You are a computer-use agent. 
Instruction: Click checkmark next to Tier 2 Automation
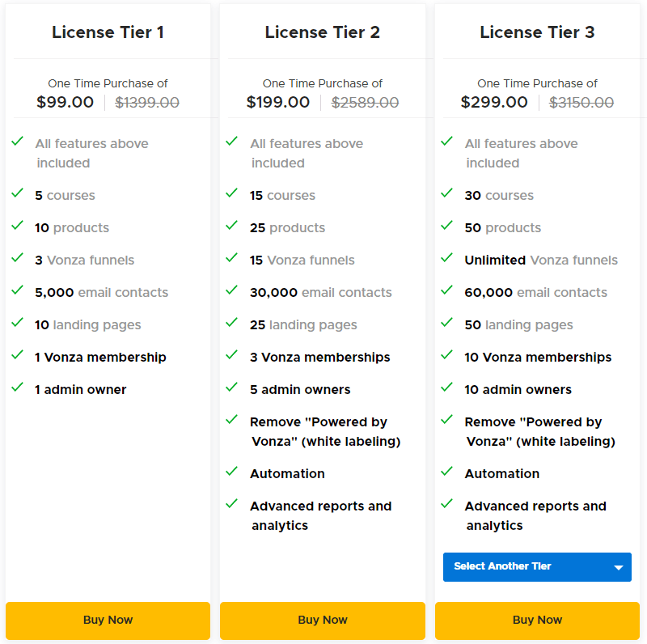coord(232,472)
